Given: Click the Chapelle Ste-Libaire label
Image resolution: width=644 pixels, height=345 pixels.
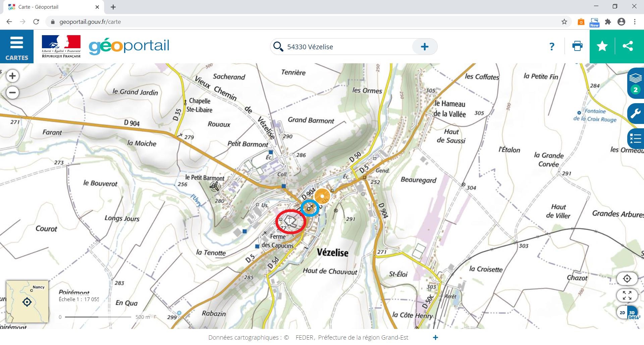Looking at the screenshot, I should click(x=199, y=105).
